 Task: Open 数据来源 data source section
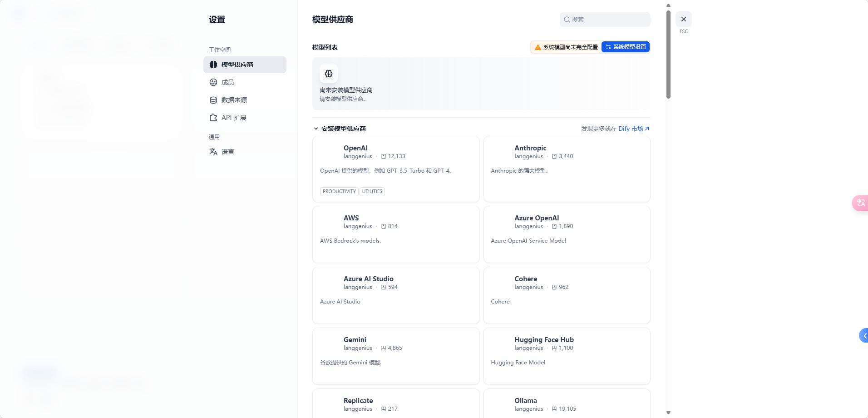click(x=245, y=100)
